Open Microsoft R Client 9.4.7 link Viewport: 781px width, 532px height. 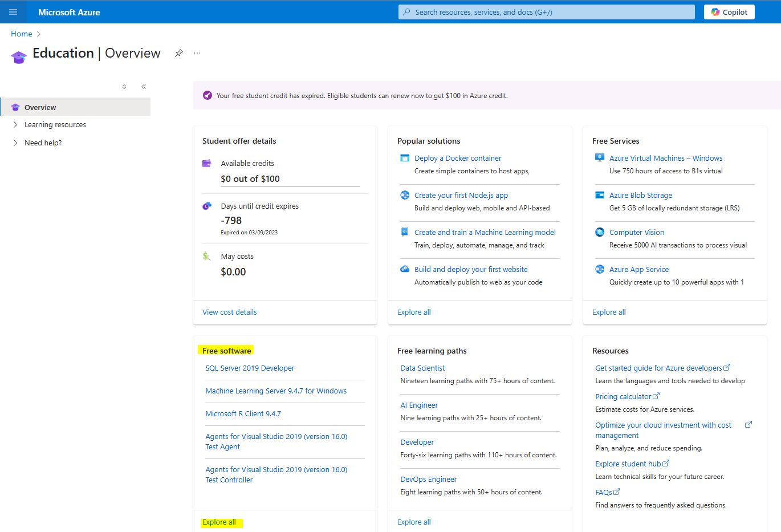[243, 413]
